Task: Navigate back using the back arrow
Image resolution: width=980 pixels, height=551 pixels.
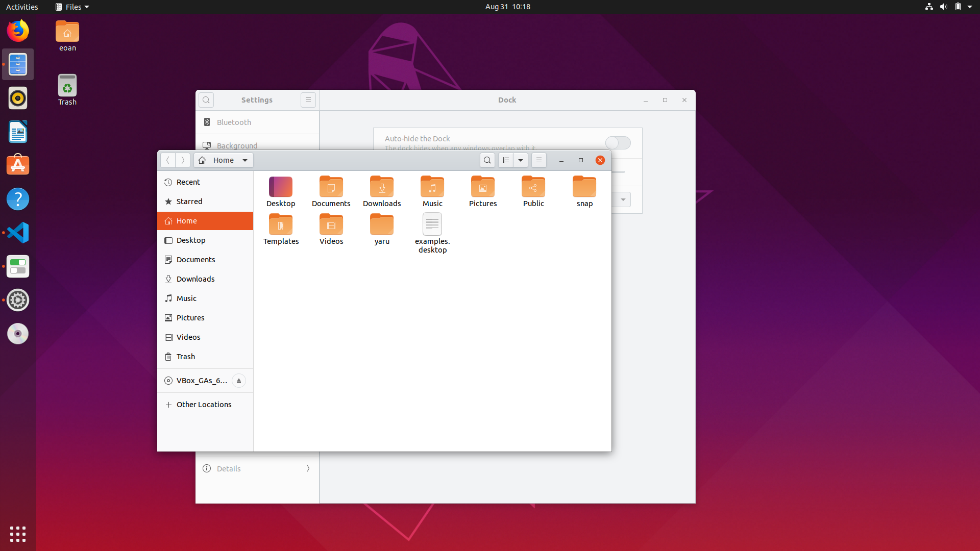Action: coord(168,160)
